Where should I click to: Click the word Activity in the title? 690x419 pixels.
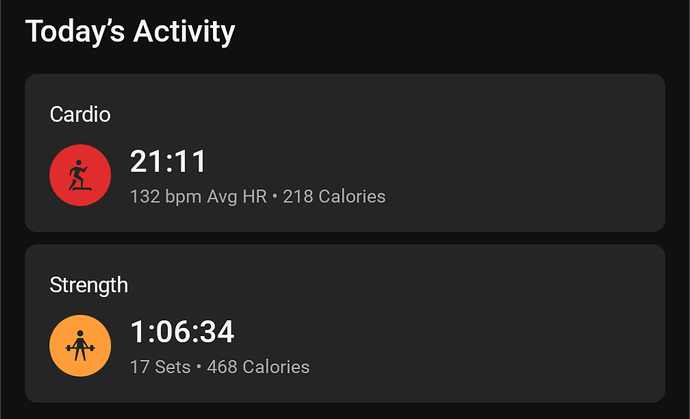184,32
